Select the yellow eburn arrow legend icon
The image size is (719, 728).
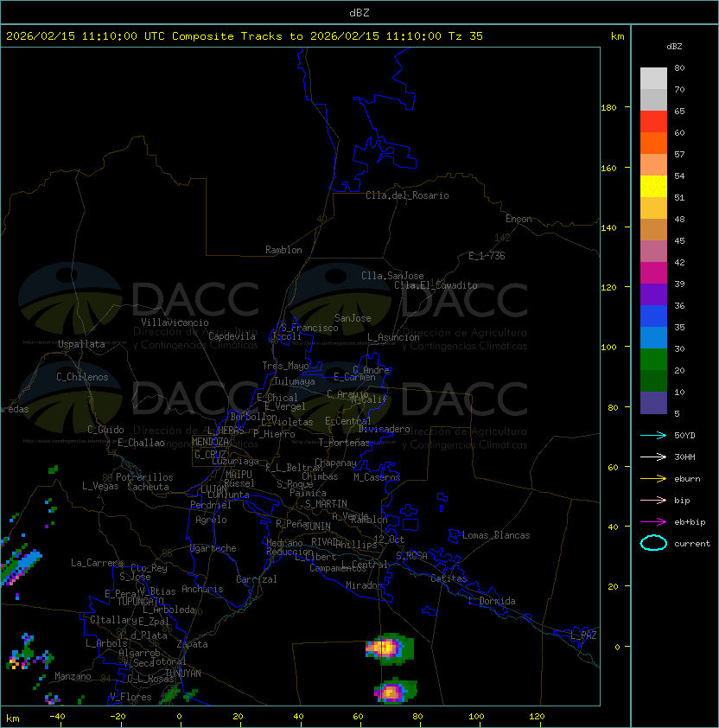click(x=653, y=478)
